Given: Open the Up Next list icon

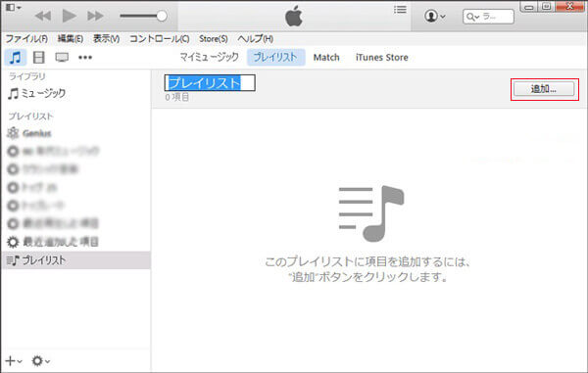Looking at the screenshot, I should (x=400, y=10).
